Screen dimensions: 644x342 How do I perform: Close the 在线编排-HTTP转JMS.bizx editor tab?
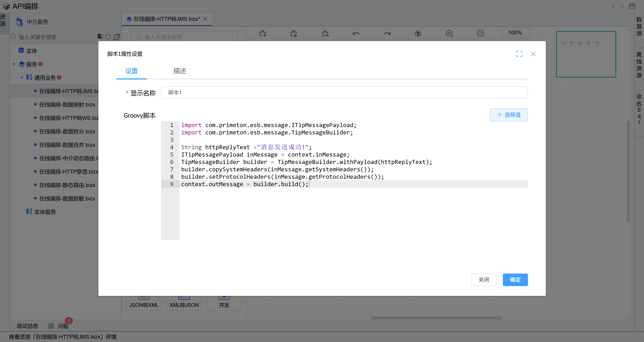(205, 19)
